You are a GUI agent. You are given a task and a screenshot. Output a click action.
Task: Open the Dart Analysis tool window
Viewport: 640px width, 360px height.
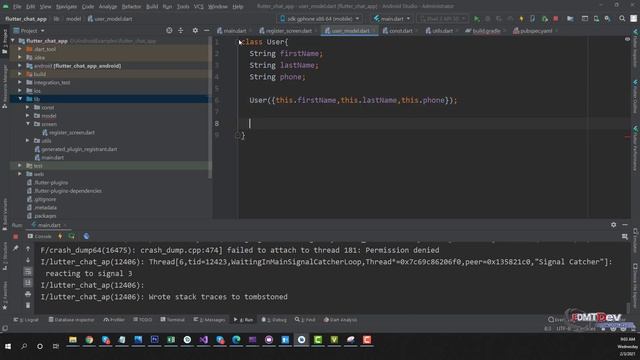pyautogui.click(x=340, y=320)
